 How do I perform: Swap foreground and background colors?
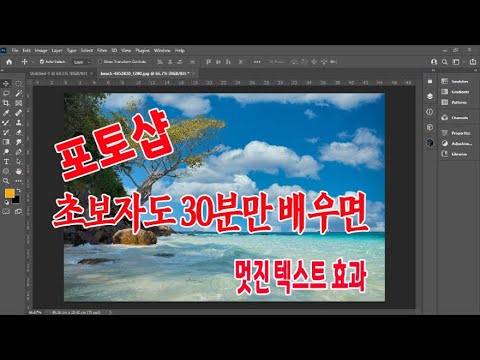click(x=19, y=190)
